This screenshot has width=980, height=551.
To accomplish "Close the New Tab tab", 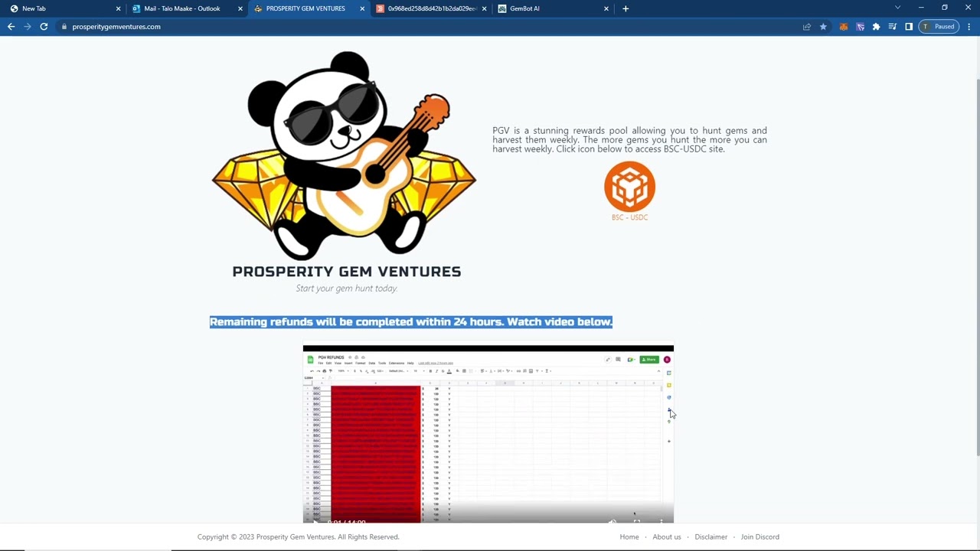I will pos(118,8).
